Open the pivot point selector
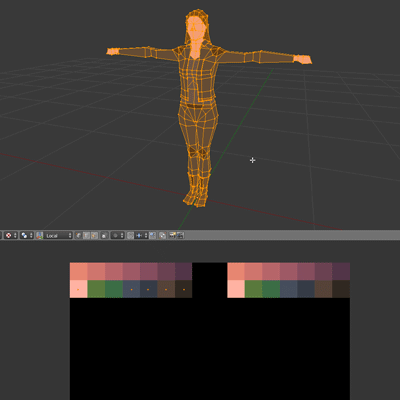The image size is (400, 400). pyautogui.click(x=27, y=235)
